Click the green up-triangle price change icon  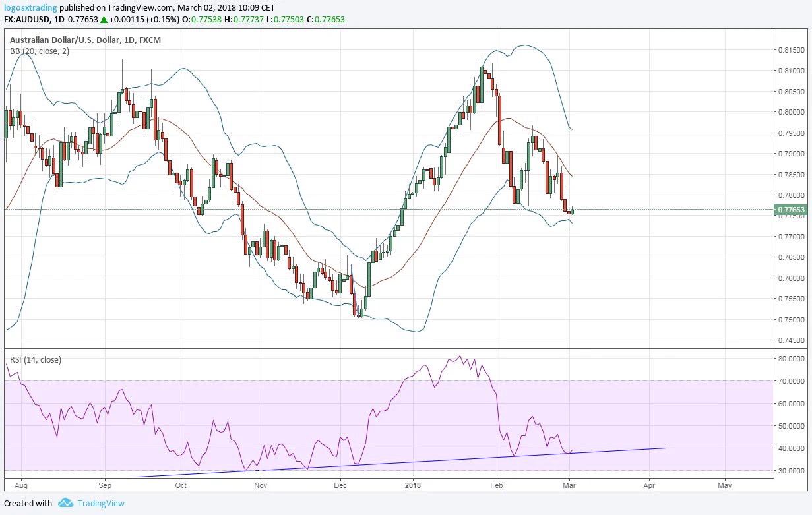pyautogui.click(x=104, y=20)
